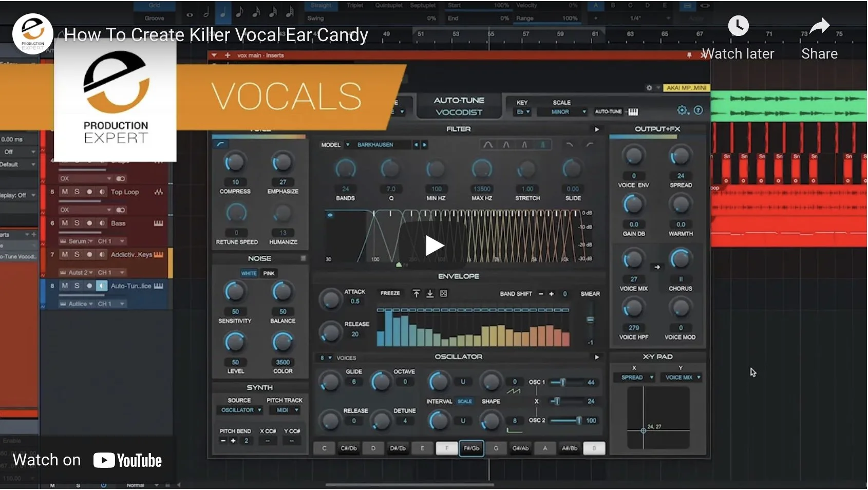868x490 pixels.
Task: Increase BAND SHIFT with plus button
Action: pos(552,294)
